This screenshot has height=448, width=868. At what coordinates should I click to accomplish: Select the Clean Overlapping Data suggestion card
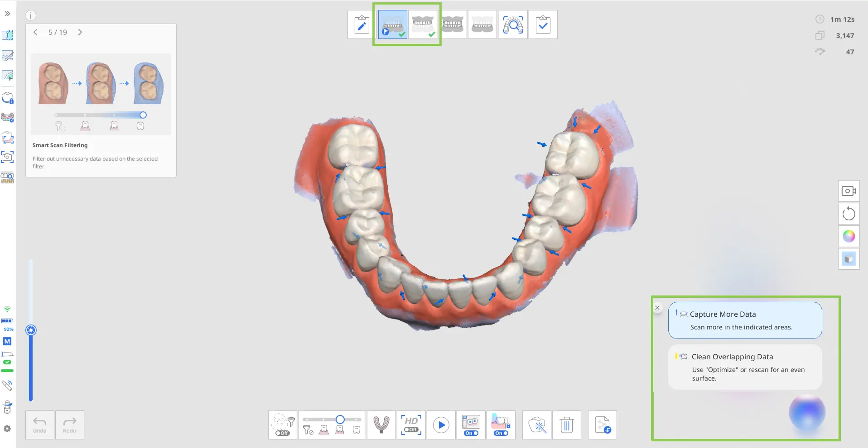745,367
